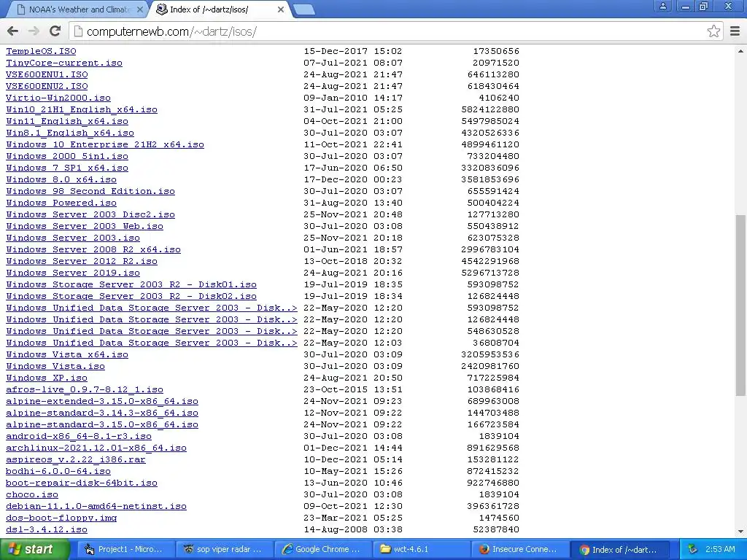Download TempleOS.ISO

coord(41,51)
